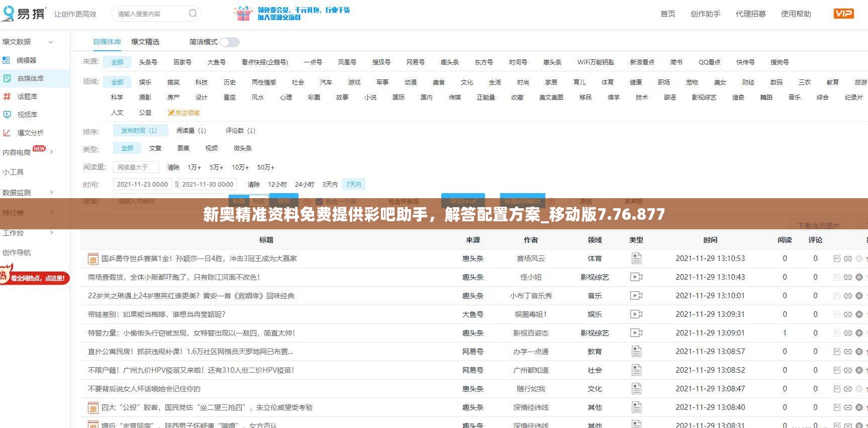This screenshot has height=428, width=868.
Task: Click the 原 badge icon on 四大公投 row
Action: pos(93,408)
